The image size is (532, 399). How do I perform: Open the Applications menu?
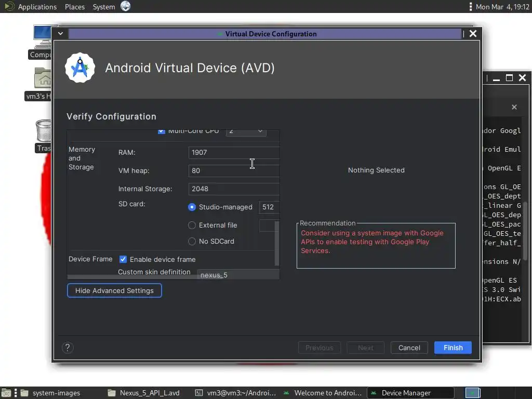(37, 6)
